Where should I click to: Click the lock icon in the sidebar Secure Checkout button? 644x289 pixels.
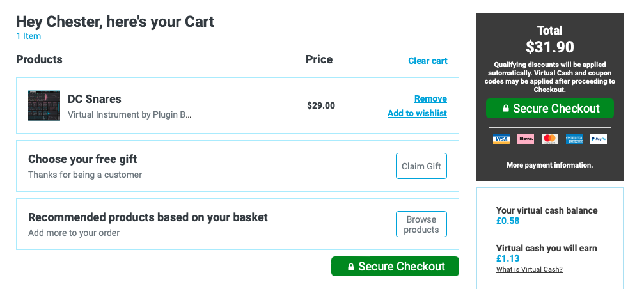pyautogui.click(x=506, y=109)
